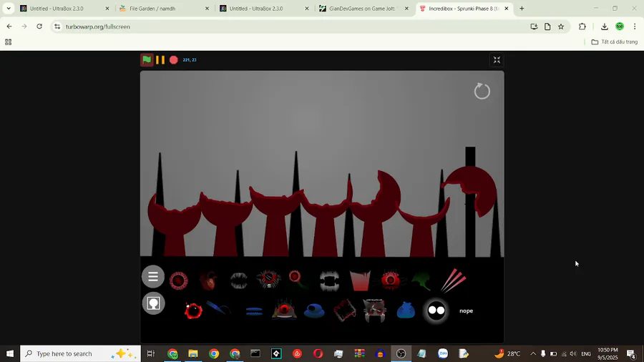644x362 pixels.
Task: Select the white fanged mouth icon
Action: [238, 280]
